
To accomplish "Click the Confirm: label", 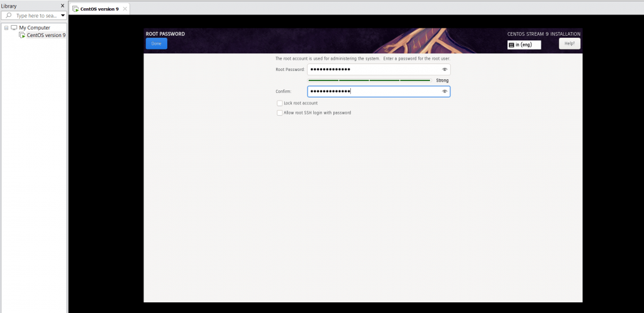I will [x=284, y=92].
